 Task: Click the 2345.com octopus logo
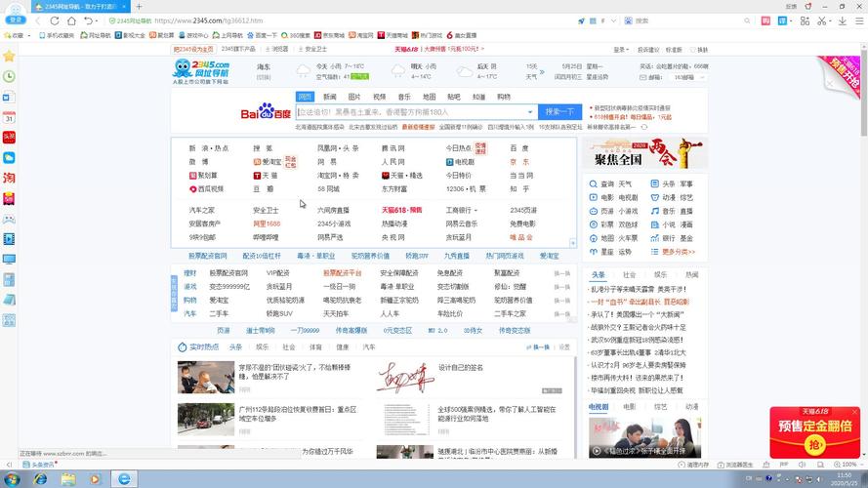201,72
